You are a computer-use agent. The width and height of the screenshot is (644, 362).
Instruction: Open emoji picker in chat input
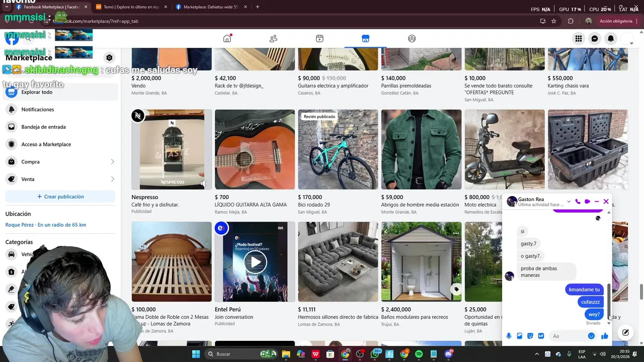591,336
